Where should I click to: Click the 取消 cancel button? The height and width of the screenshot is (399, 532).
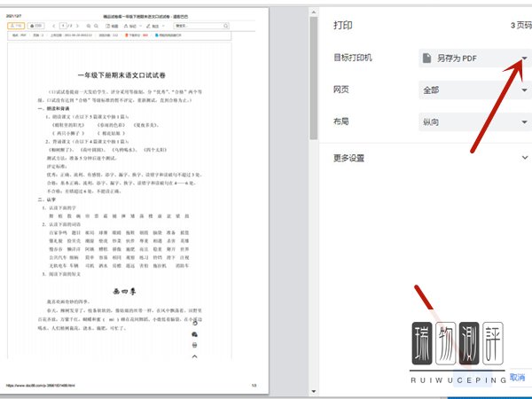click(x=518, y=377)
